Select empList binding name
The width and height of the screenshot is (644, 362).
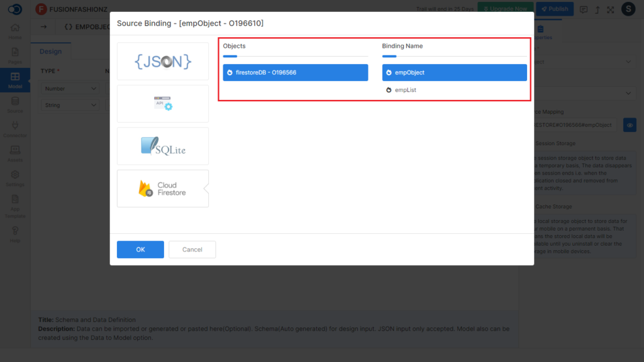click(x=454, y=90)
